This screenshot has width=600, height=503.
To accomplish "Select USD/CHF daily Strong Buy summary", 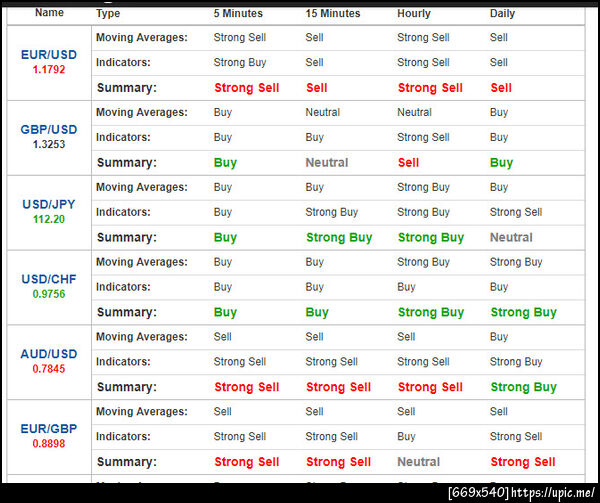I will coord(523,313).
